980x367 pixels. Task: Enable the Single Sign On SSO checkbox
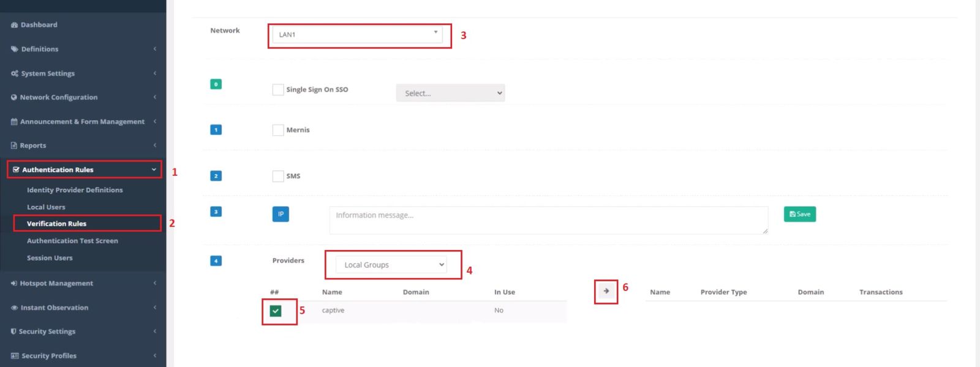tap(278, 89)
